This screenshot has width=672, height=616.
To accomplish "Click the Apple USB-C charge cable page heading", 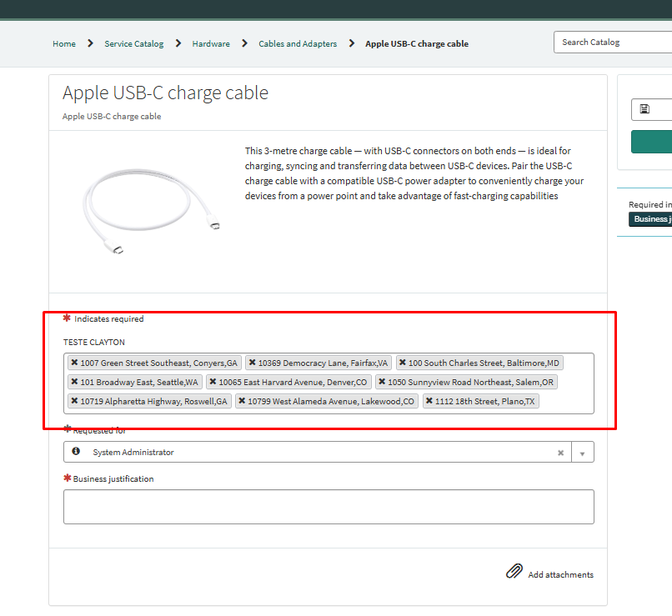I will (x=165, y=93).
